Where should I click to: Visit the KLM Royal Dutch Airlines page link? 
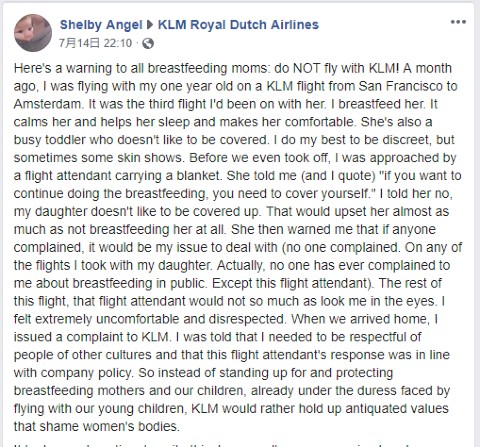pos(238,25)
